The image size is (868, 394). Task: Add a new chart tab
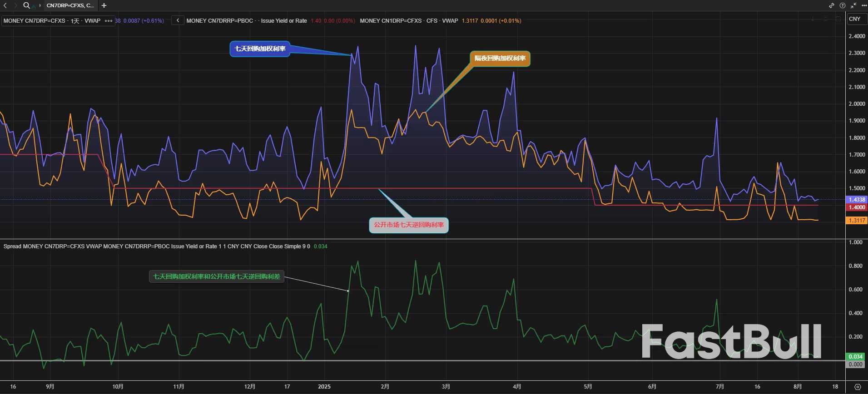pos(104,5)
